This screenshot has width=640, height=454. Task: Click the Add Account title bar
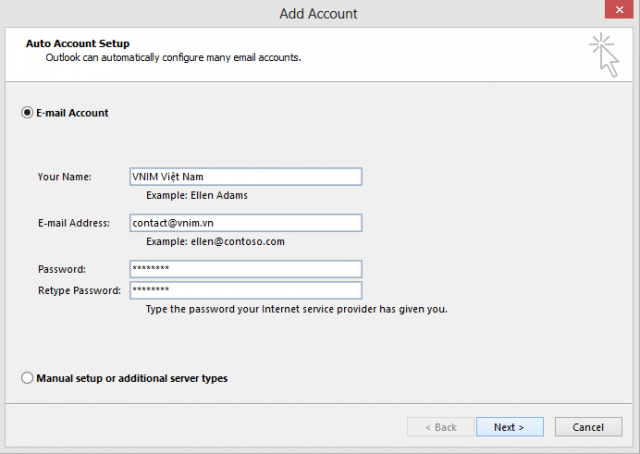coord(318,13)
